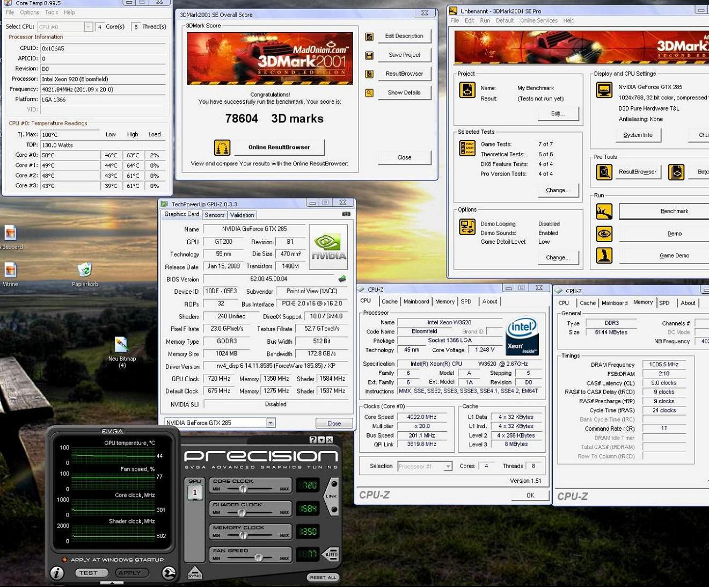Click the Project icon in 3DMark2001 SE Pro
The image size is (709, 588).
point(467,90)
